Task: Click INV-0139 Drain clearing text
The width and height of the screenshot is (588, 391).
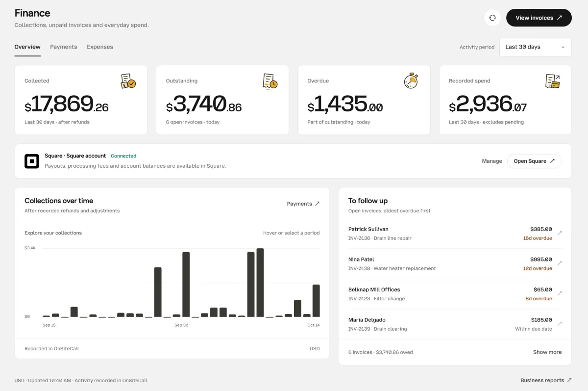Action: (377, 329)
